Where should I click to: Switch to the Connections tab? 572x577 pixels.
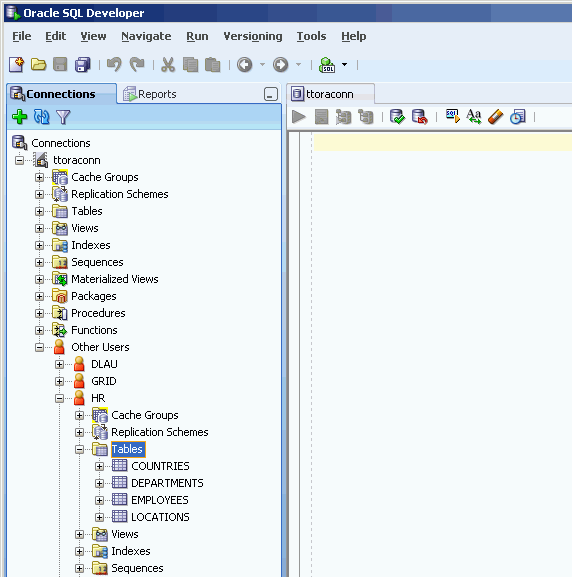[61, 94]
